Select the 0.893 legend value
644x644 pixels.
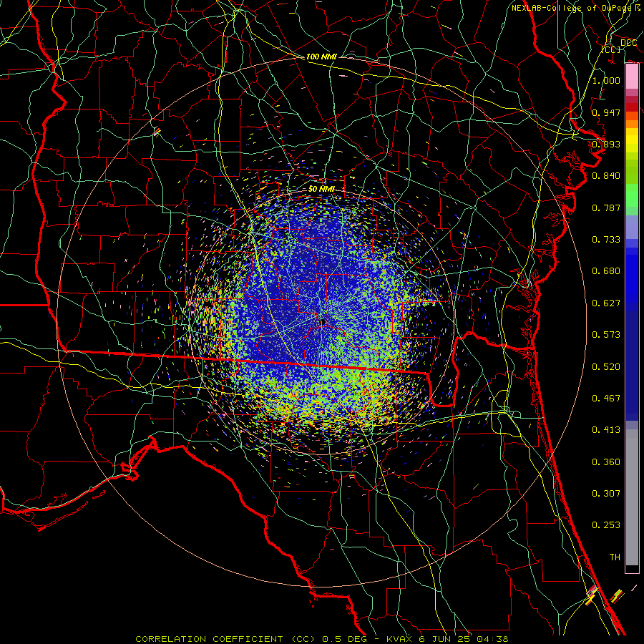point(606,144)
